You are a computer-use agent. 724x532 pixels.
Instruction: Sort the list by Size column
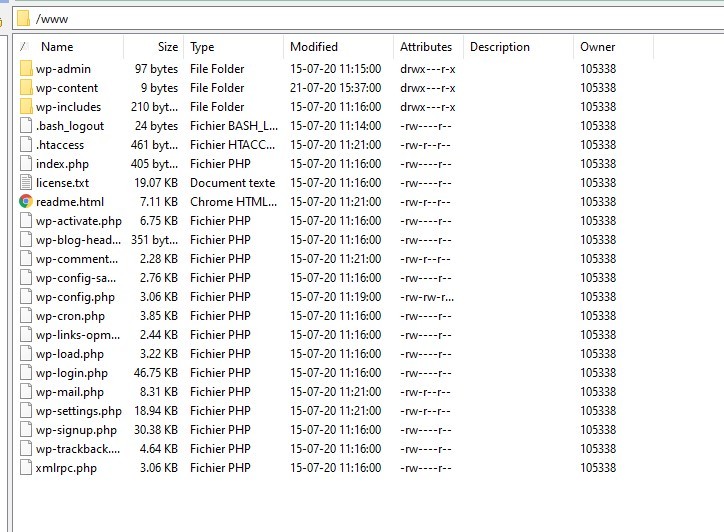(x=167, y=47)
